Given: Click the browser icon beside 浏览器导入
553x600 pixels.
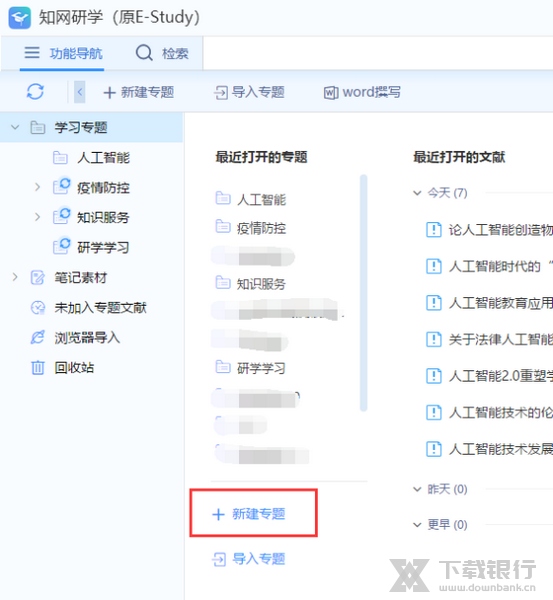Looking at the screenshot, I should click(38, 337).
